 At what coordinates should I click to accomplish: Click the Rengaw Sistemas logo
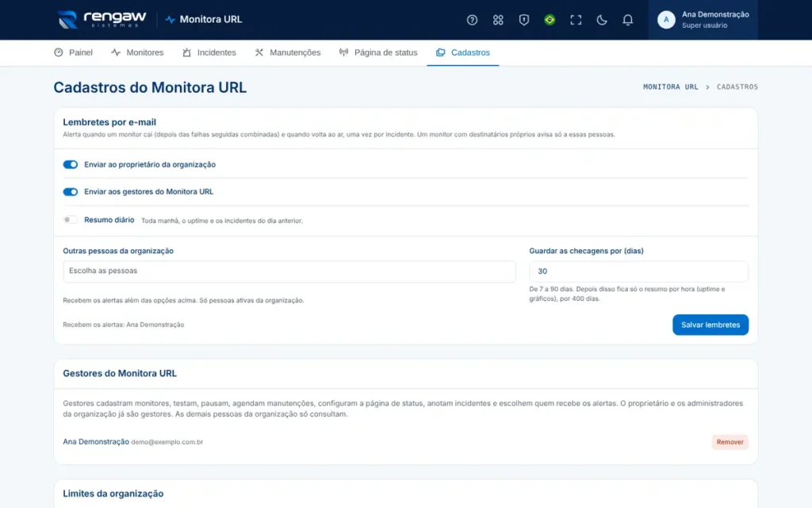pyautogui.click(x=102, y=20)
